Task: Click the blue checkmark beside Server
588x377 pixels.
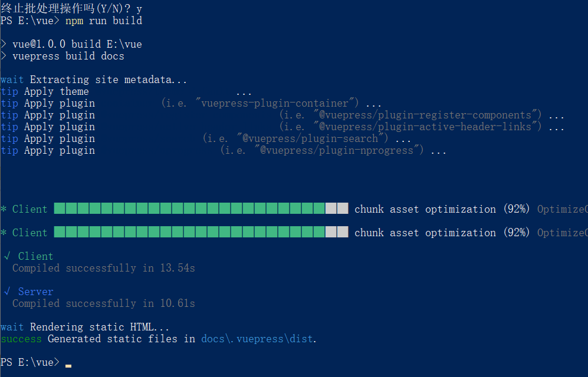Action: coord(6,292)
